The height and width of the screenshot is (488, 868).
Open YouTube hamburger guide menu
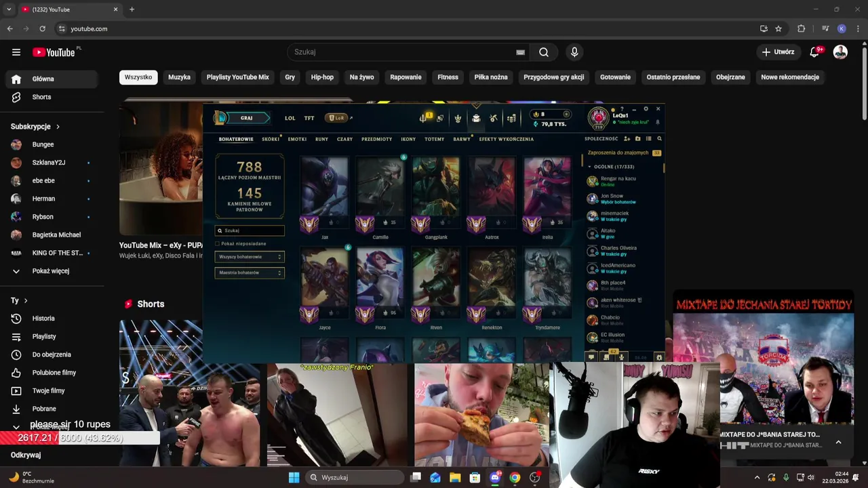coord(16,52)
